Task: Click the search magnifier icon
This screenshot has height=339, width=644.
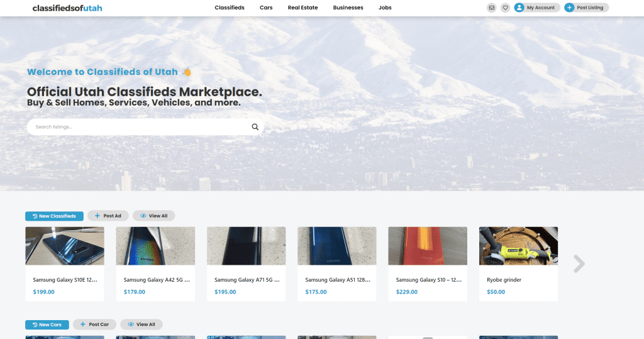Action: (x=255, y=127)
